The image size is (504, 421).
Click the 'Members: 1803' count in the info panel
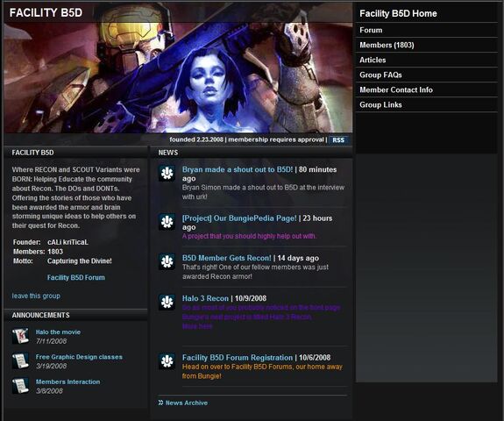pos(39,252)
